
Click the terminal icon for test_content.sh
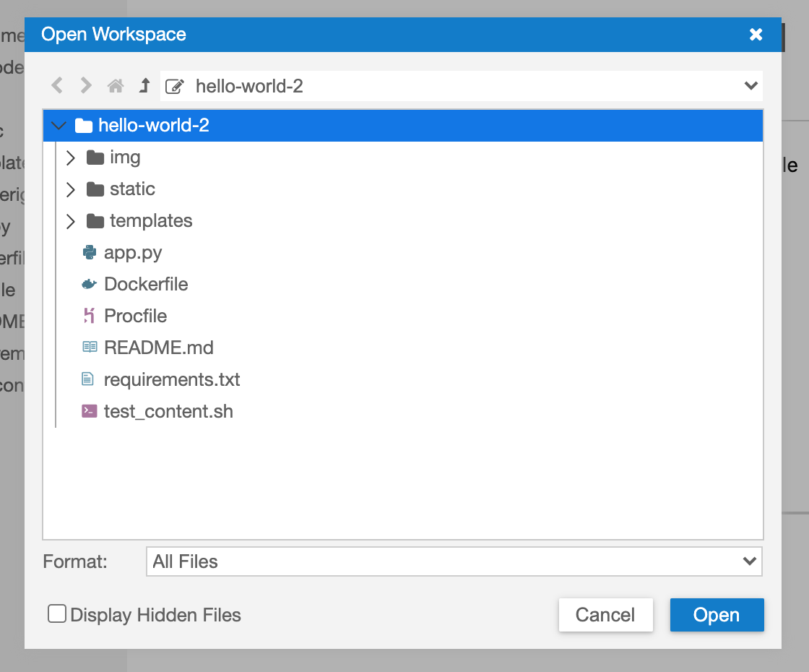90,411
